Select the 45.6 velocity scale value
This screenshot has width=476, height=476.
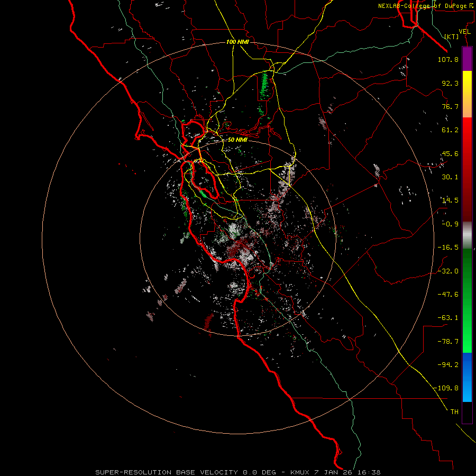450,153
